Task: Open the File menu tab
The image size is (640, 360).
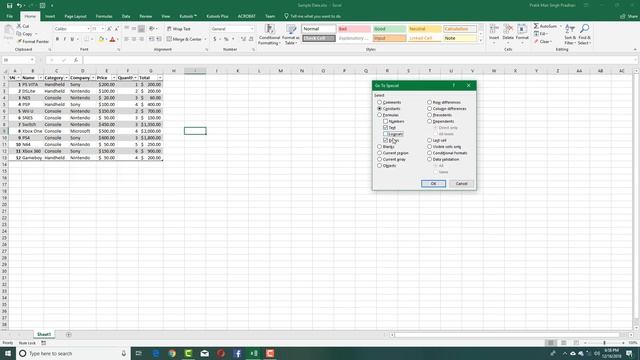Action: click(10, 16)
